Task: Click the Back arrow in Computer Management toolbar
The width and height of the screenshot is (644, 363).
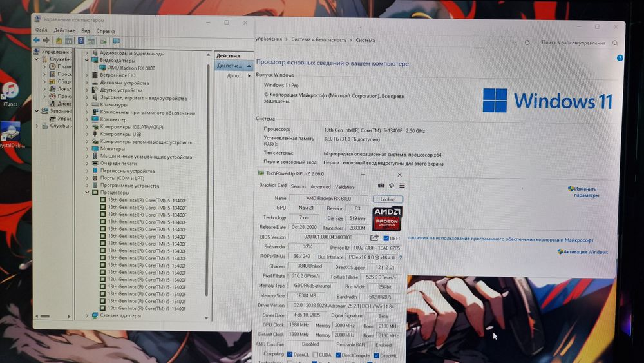Action: tap(37, 40)
